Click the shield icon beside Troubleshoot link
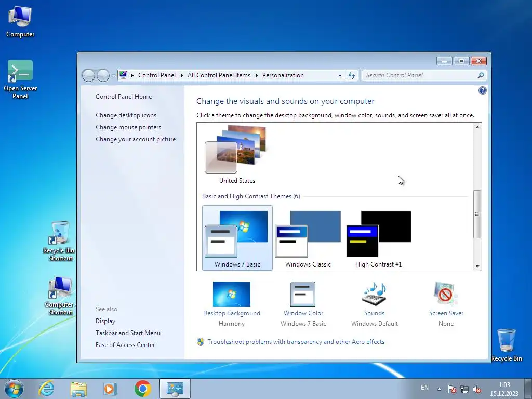The image size is (532, 399). 201,342
